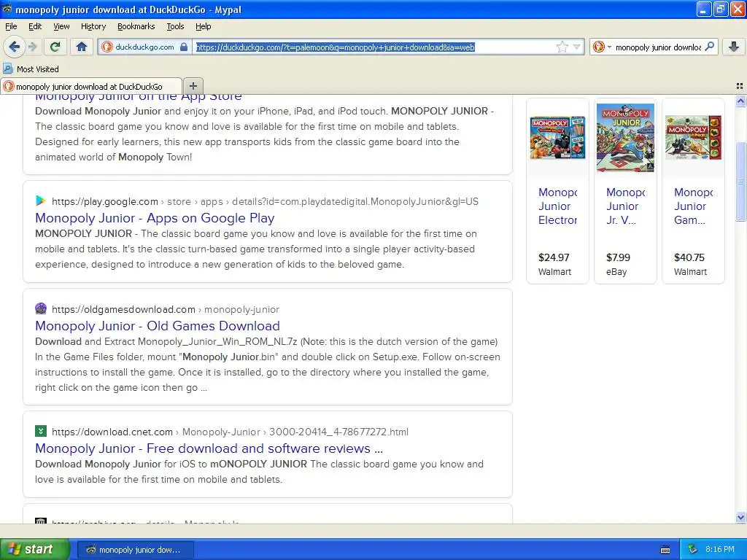This screenshot has height=560, width=747.
Task: Open the History menu
Action: click(x=93, y=26)
